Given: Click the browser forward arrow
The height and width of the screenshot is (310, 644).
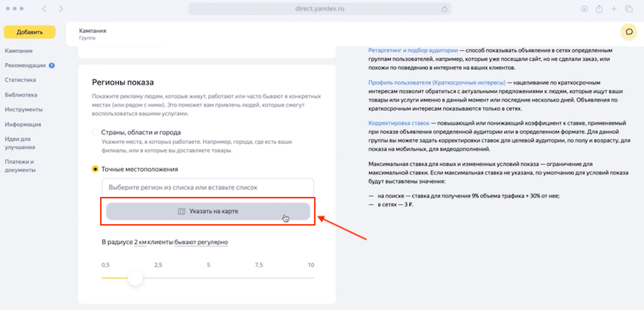Looking at the screenshot, I should click(61, 9).
